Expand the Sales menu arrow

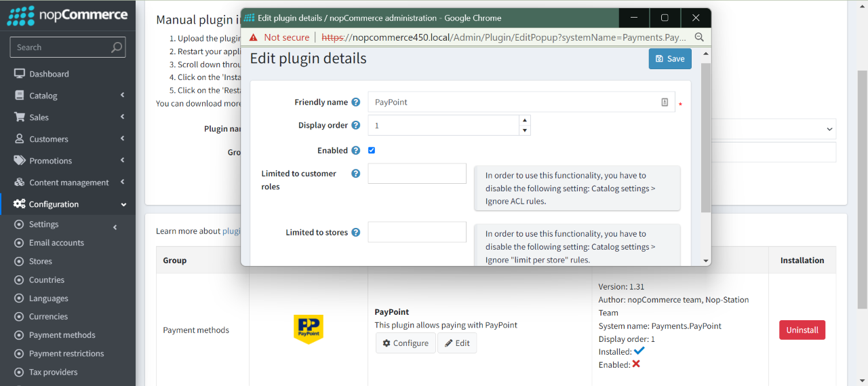coord(123,117)
